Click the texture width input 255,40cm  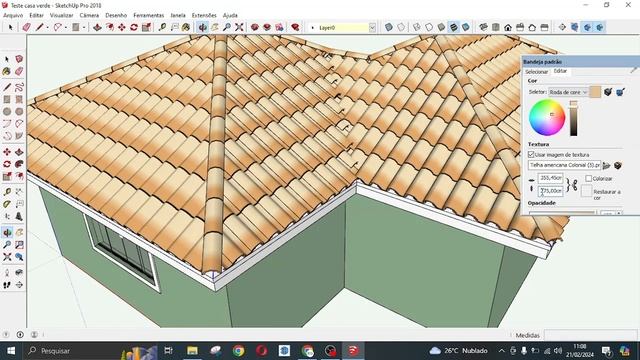551,178
